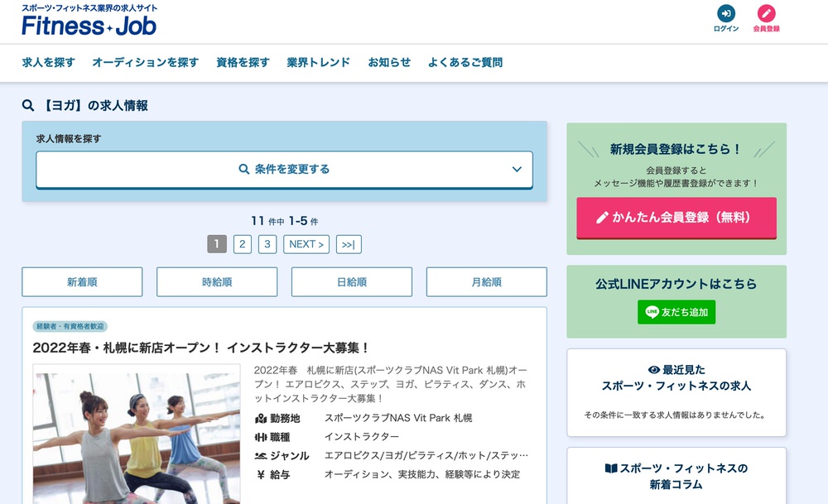Click the book icon beside 新着コラム heading
This screenshot has height=504, width=828.
(x=611, y=468)
